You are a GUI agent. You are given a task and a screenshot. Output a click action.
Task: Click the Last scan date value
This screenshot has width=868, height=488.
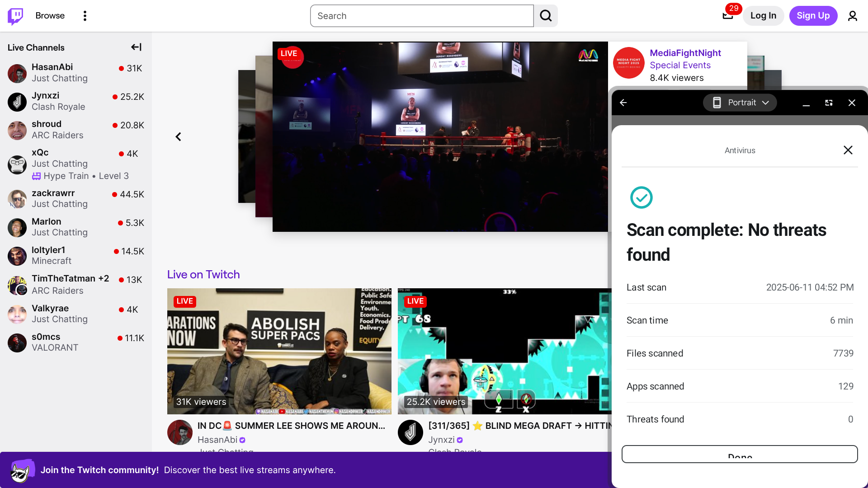(810, 287)
